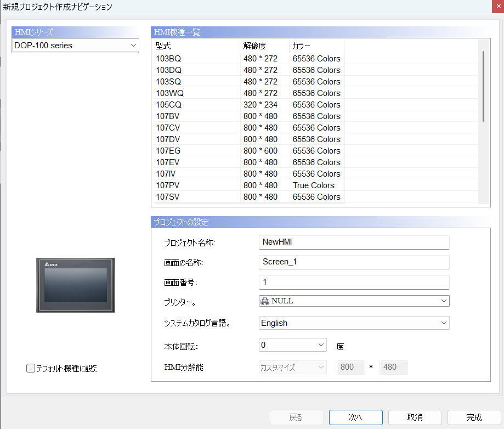Click the 完成 finish button
This screenshot has height=429, width=504.
tap(474, 417)
